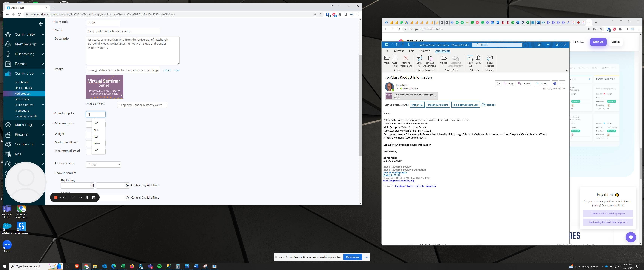Click the clear link next to the Image field
This screenshot has height=270, width=644.
[177, 70]
